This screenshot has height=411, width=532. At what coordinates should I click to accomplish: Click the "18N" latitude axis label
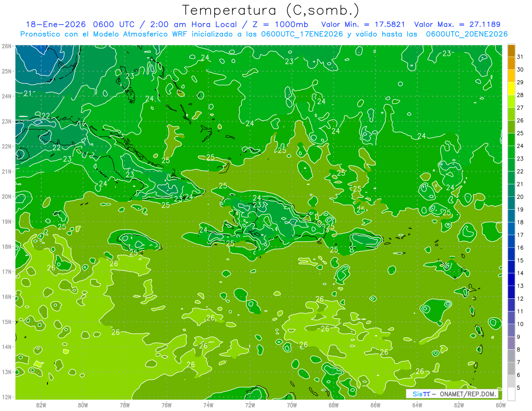click(7, 247)
